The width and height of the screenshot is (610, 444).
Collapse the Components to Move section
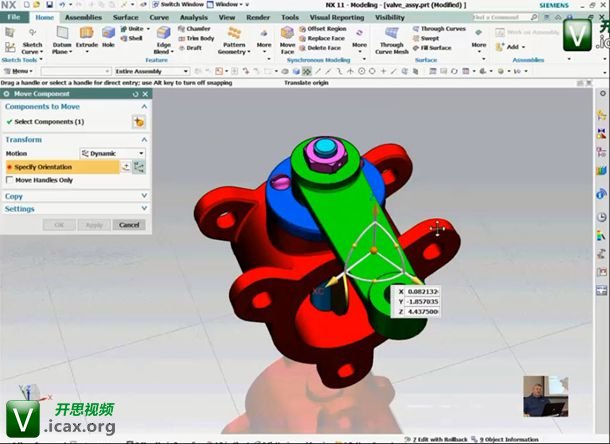144,107
